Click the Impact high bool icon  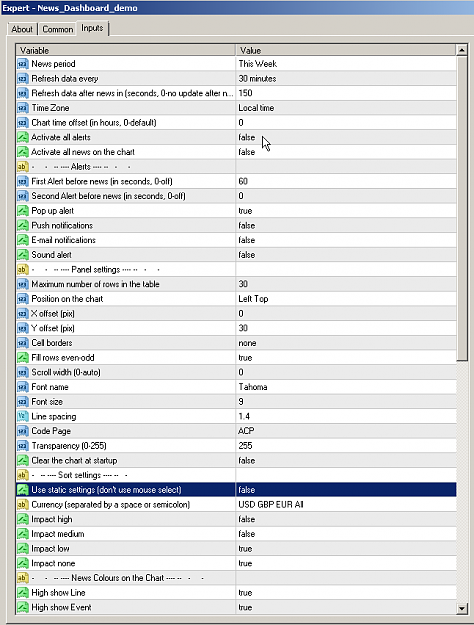[x=23, y=519]
